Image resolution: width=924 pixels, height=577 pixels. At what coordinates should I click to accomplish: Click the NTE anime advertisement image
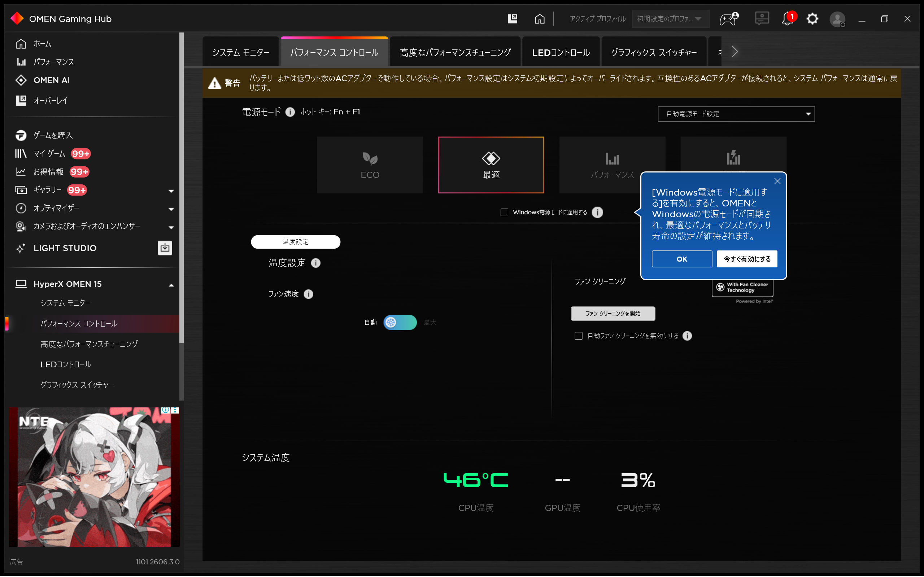[94, 477]
